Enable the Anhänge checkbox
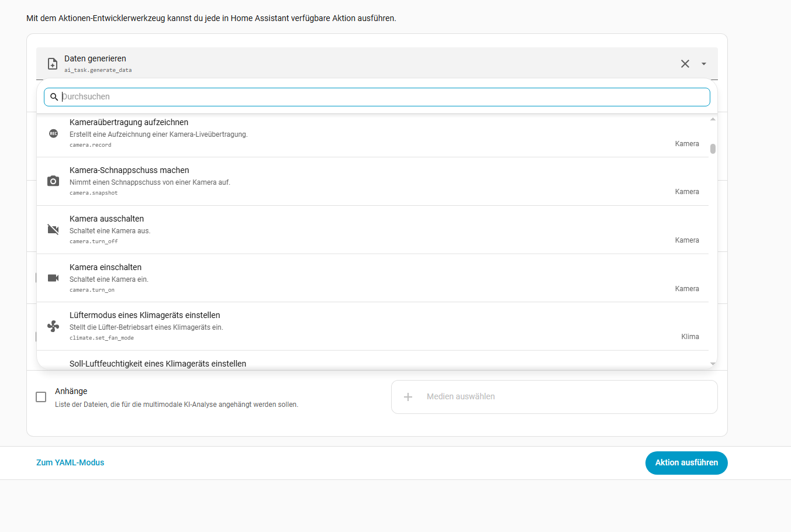This screenshot has height=532, width=791. (41, 397)
